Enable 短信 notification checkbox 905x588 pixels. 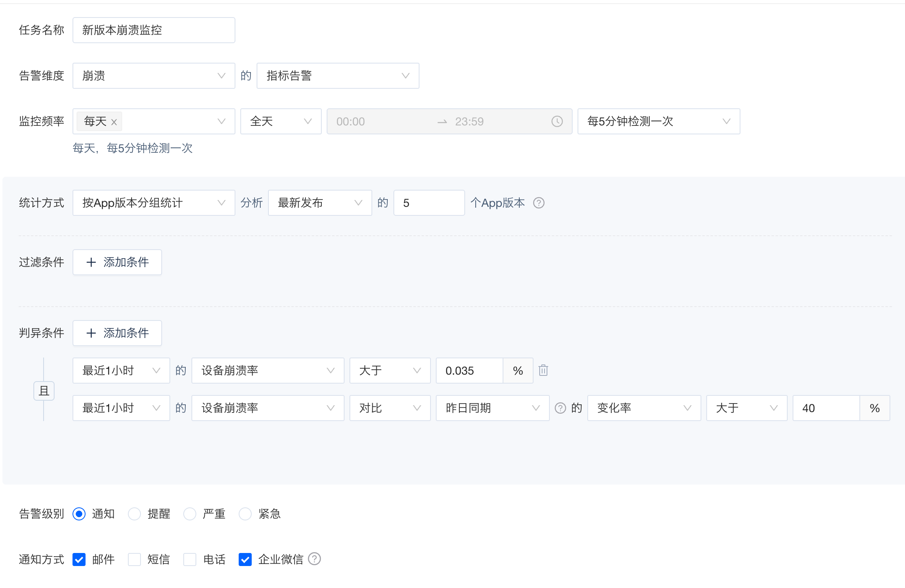[134, 559]
